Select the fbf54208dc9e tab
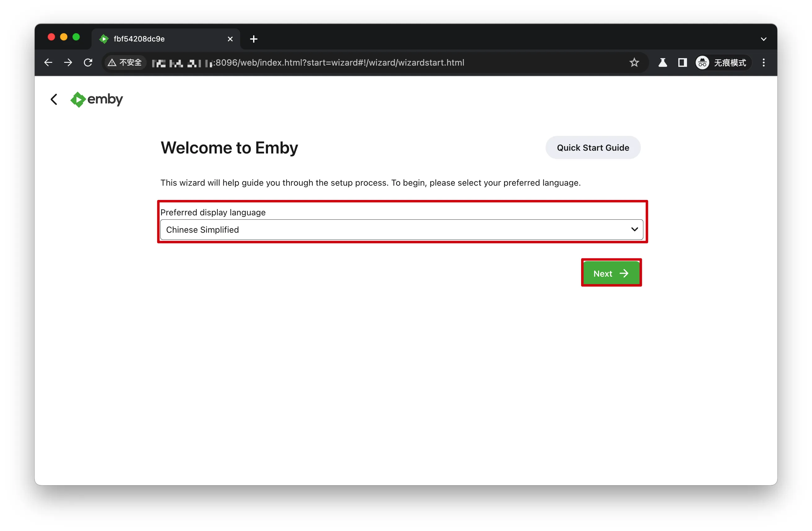This screenshot has height=531, width=812. click(166, 39)
